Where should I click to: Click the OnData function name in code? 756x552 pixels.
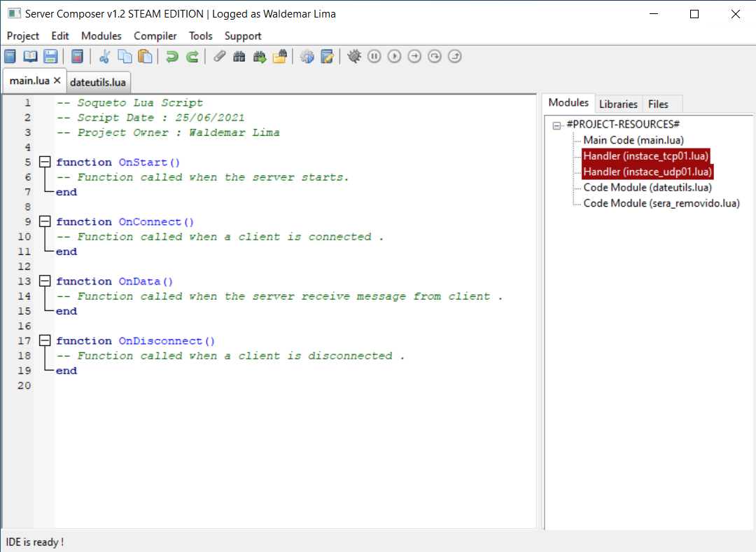click(x=139, y=282)
